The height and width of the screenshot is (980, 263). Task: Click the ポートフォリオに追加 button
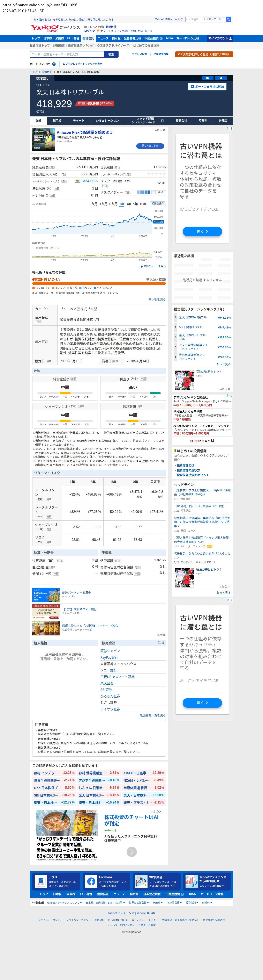coord(207,87)
